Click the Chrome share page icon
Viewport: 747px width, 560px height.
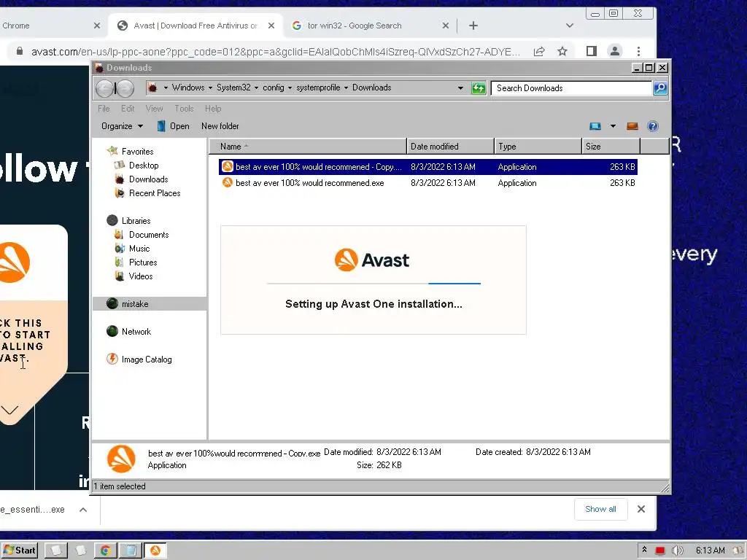coord(539,52)
